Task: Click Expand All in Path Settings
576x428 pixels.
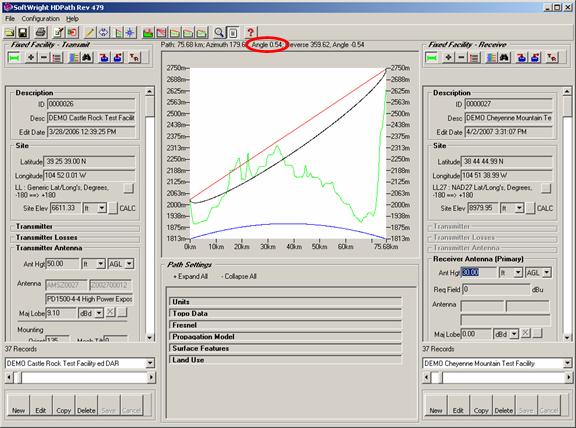Action: [190, 276]
